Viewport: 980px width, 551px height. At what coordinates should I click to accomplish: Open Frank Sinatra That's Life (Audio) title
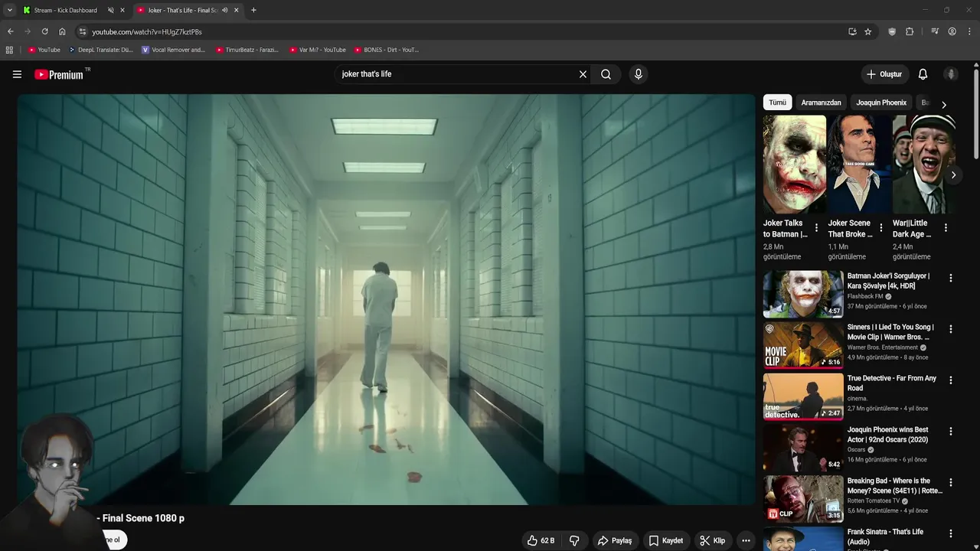(x=885, y=537)
